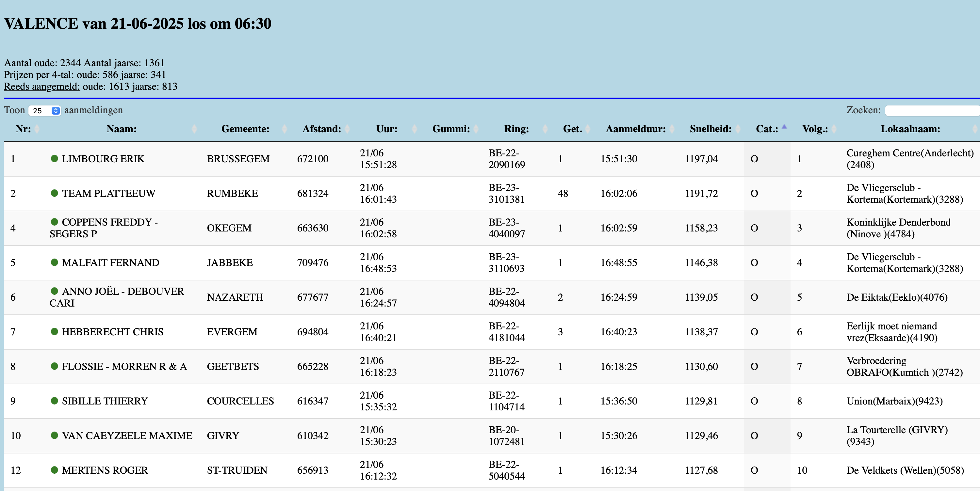Click sort arrows beside Uur: column
This screenshot has width=980, height=491.
click(415, 129)
